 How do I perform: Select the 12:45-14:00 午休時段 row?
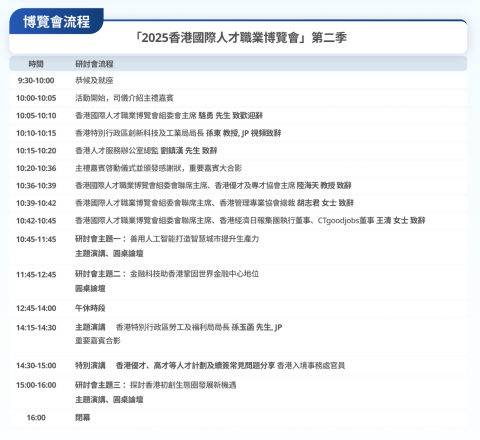click(238, 308)
